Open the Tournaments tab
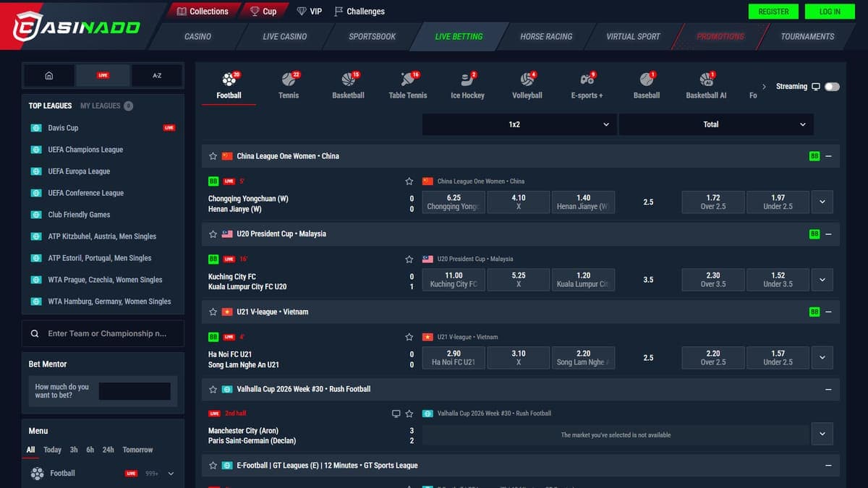Image resolution: width=868 pixels, height=488 pixels. (x=807, y=36)
